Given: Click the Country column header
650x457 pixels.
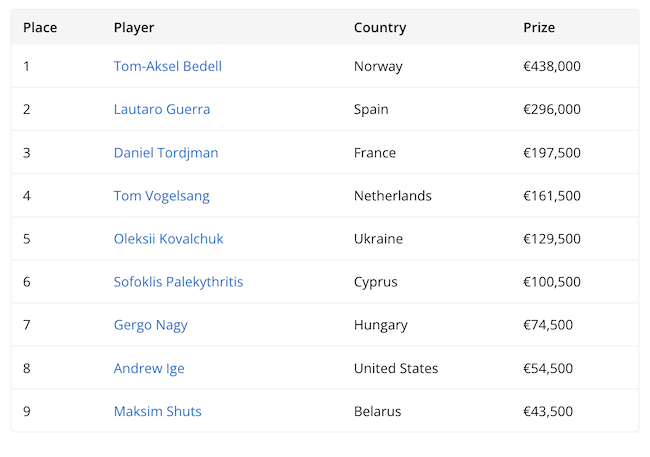Looking at the screenshot, I should [380, 28].
